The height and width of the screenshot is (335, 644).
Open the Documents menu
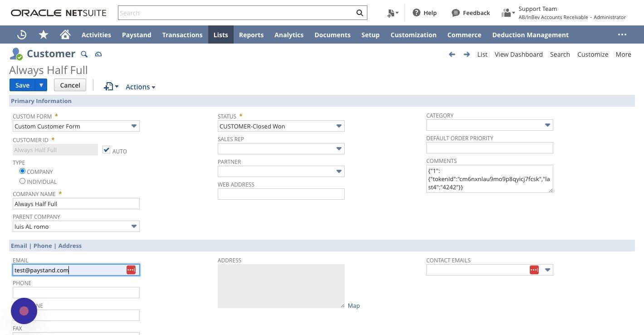point(332,35)
